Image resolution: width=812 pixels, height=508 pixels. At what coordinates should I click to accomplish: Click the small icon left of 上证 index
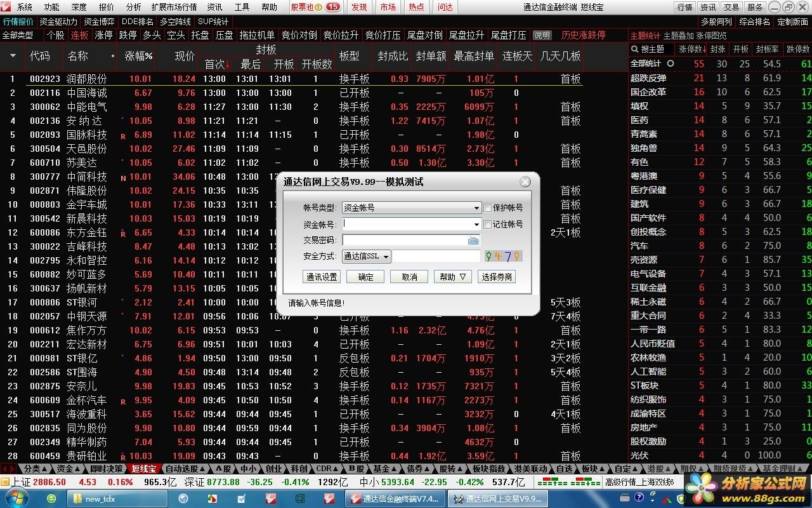point(5,482)
